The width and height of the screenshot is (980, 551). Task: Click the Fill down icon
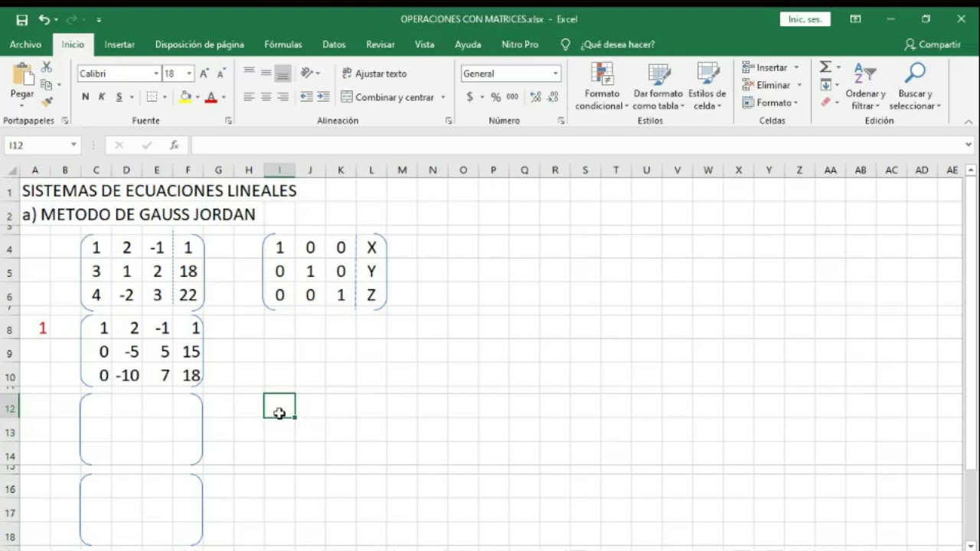825,85
